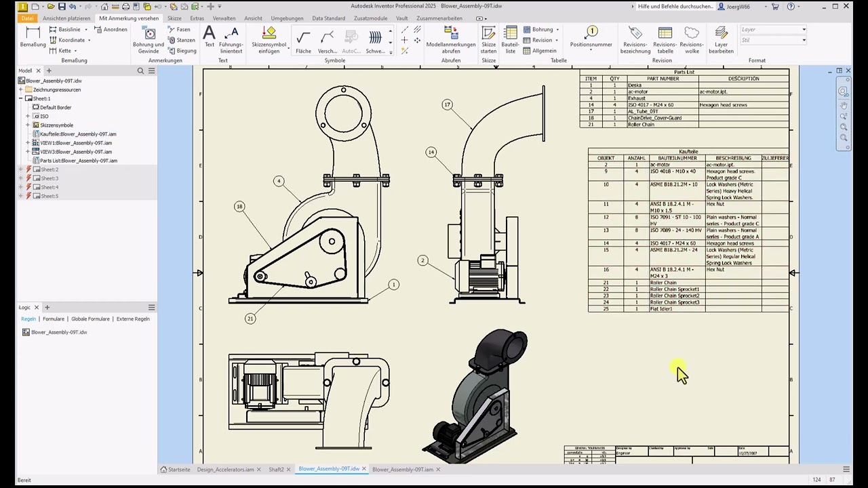Expand the Bohrung table dropdown
The width and height of the screenshot is (868, 488).
tap(557, 30)
